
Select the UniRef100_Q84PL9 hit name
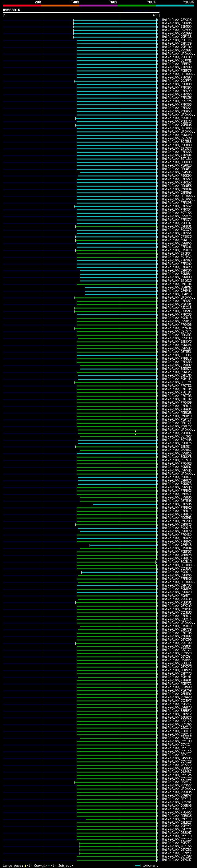(177, 294)
